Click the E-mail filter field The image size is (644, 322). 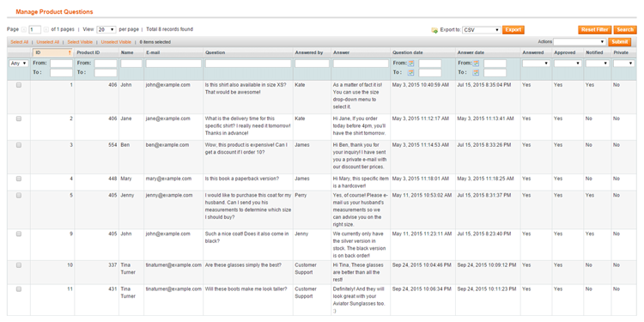(173, 64)
